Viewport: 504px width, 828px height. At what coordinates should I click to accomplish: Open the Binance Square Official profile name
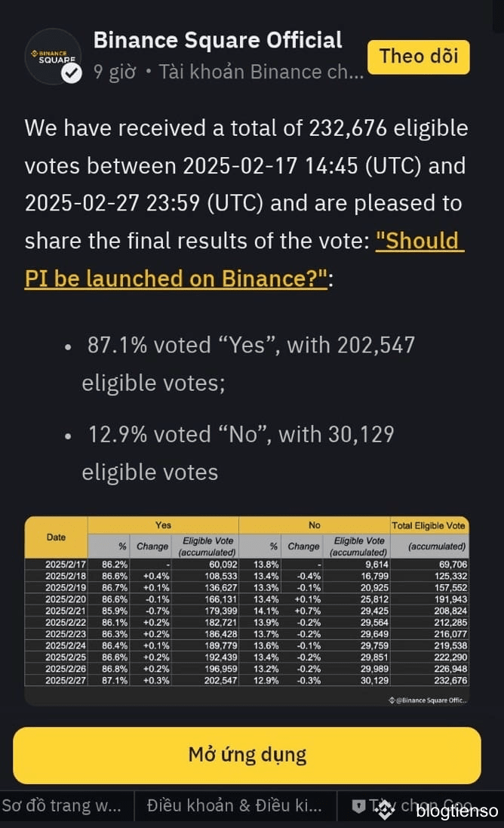[217, 40]
